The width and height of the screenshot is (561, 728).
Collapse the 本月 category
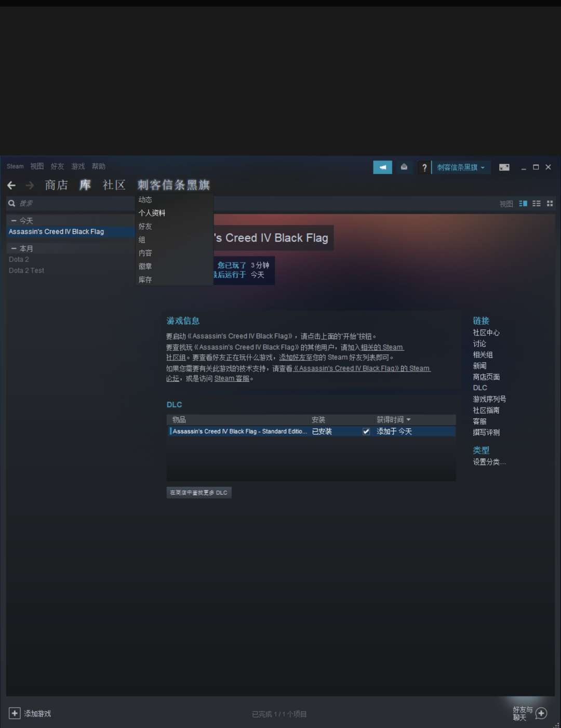coord(14,248)
